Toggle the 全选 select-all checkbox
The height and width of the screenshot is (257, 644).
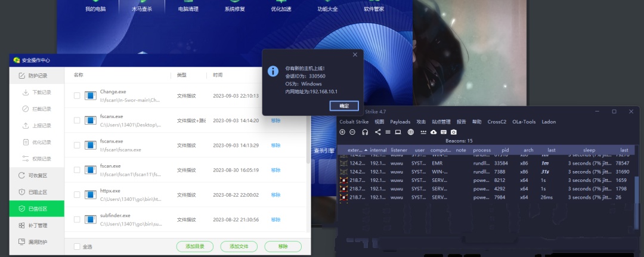[77, 247]
